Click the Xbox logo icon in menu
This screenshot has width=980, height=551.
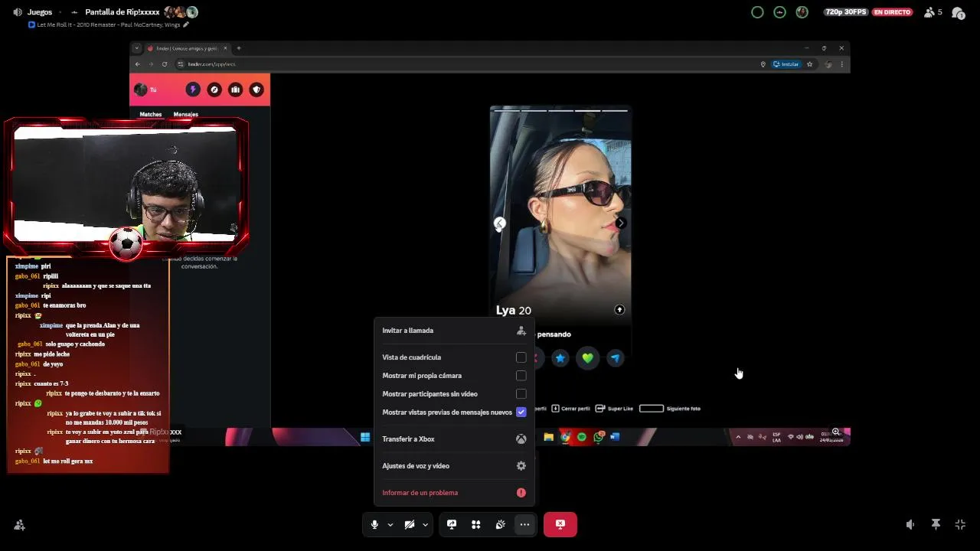(x=521, y=439)
